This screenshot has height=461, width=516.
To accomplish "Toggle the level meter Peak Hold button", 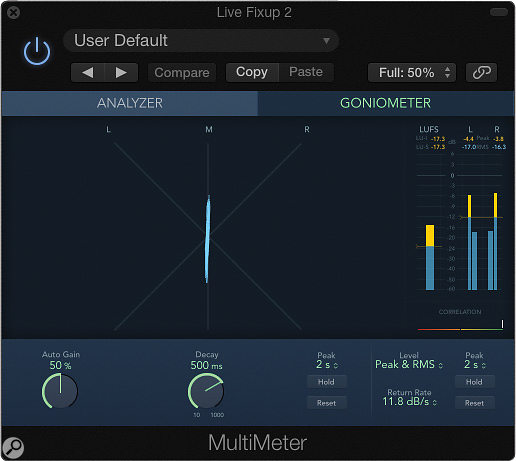I will pyautogui.click(x=474, y=382).
